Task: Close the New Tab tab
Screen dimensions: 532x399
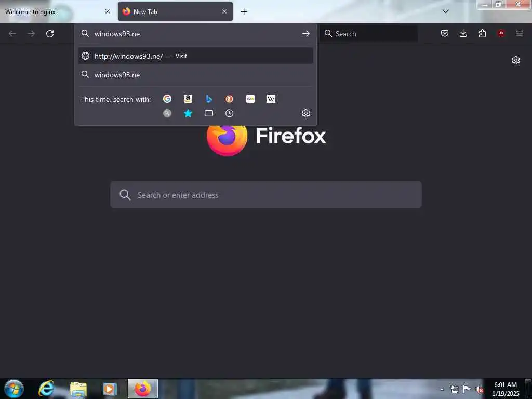Action: (x=224, y=11)
